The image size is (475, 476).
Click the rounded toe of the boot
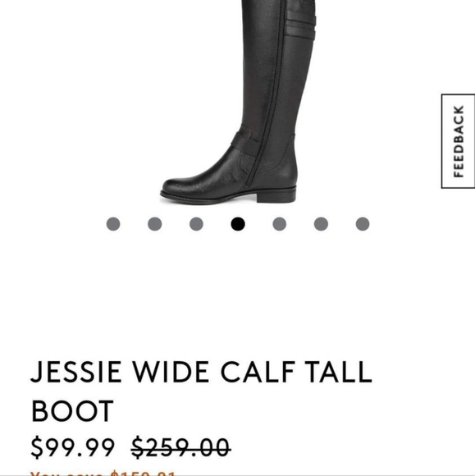click(182, 185)
